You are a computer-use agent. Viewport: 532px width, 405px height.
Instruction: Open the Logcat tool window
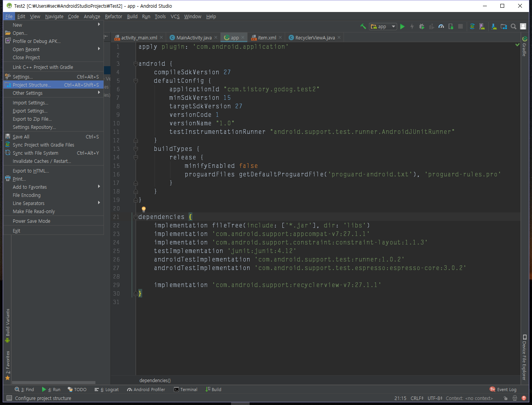pos(107,390)
